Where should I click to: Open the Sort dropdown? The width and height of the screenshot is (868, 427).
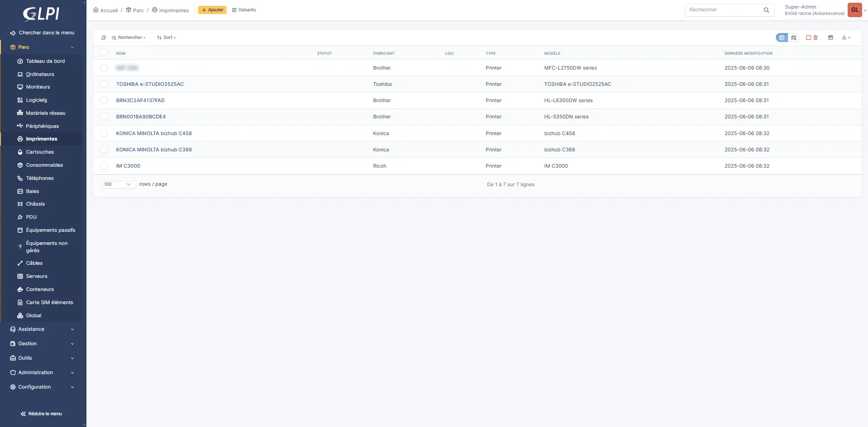[x=166, y=38]
